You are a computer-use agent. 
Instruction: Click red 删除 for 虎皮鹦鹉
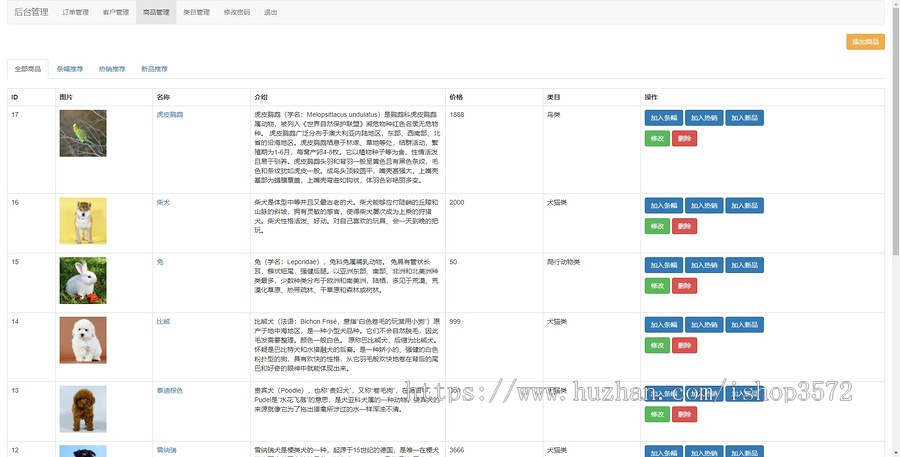click(x=684, y=138)
